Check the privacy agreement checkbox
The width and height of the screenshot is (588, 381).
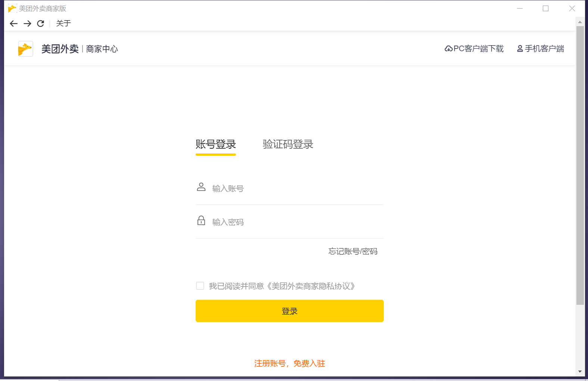200,286
